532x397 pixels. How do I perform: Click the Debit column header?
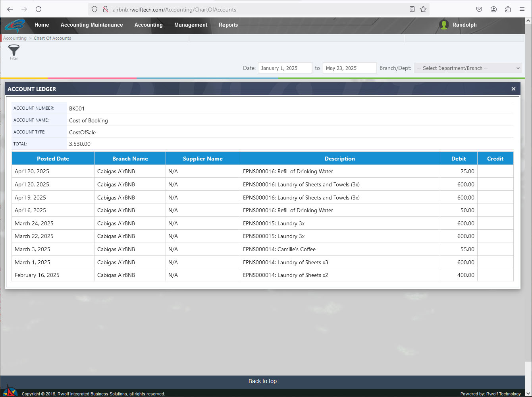click(x=458, y=159)
